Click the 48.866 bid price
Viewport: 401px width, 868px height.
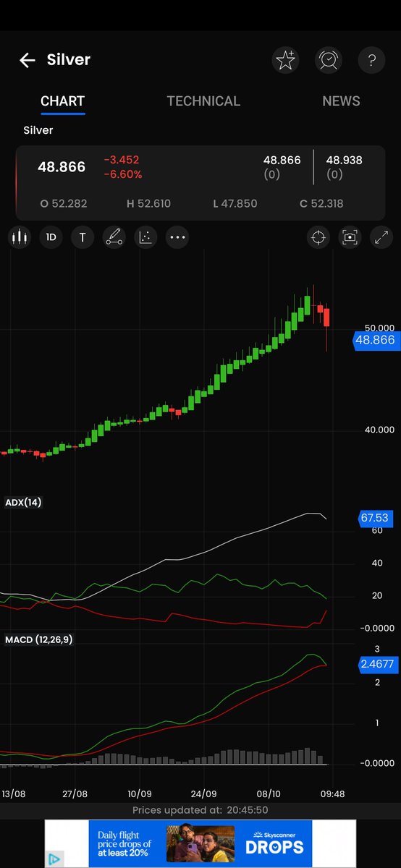coord(282,160)
